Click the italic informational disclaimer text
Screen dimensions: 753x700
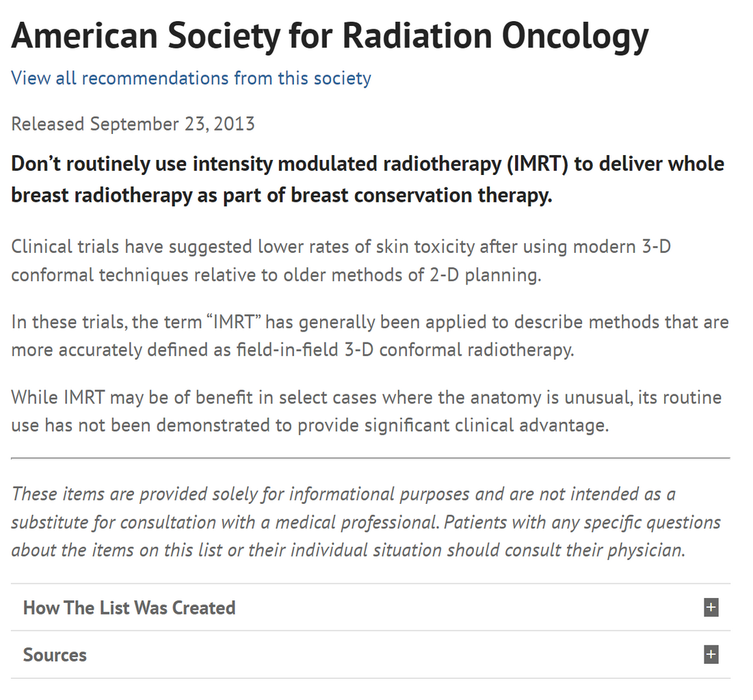click(x=365, y=522)
